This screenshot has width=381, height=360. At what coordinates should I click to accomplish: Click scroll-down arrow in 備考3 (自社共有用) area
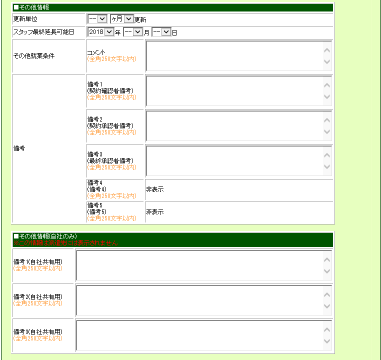327,341
